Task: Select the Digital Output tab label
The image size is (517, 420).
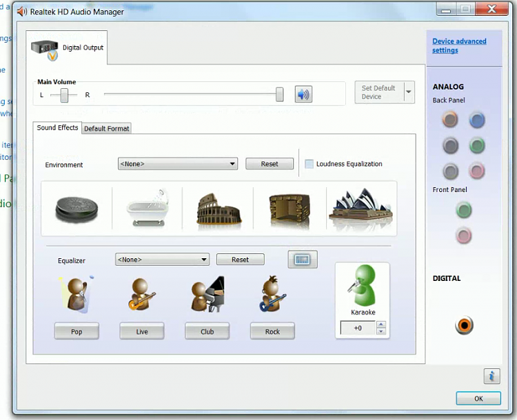Action: [83, 48]
